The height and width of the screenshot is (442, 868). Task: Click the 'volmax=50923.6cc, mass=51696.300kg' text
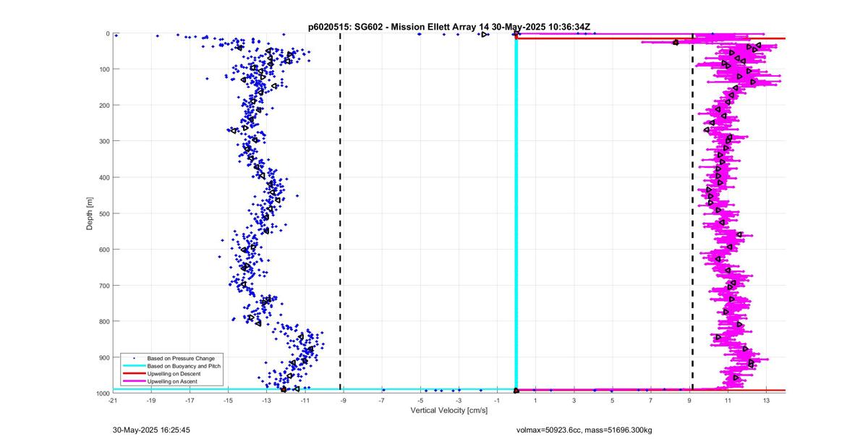click(x=584, y=430)
